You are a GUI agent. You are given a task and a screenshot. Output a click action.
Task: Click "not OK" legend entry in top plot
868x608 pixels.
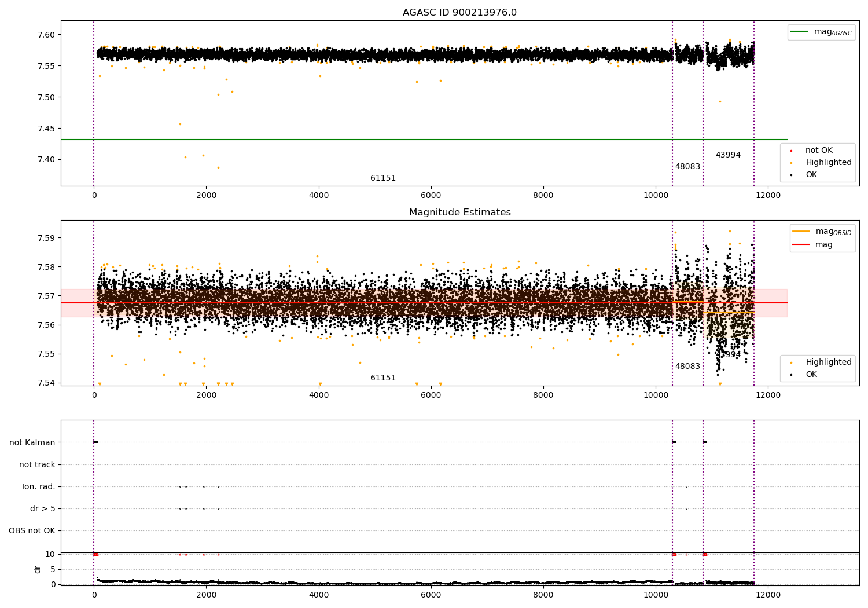(819, 151)
